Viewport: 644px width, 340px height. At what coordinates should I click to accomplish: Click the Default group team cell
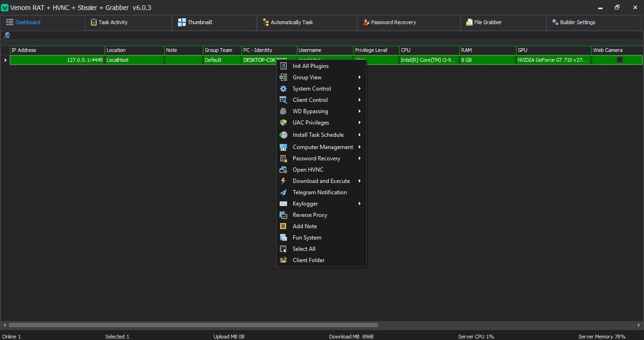pyautogui.click(x=222, y=60)
